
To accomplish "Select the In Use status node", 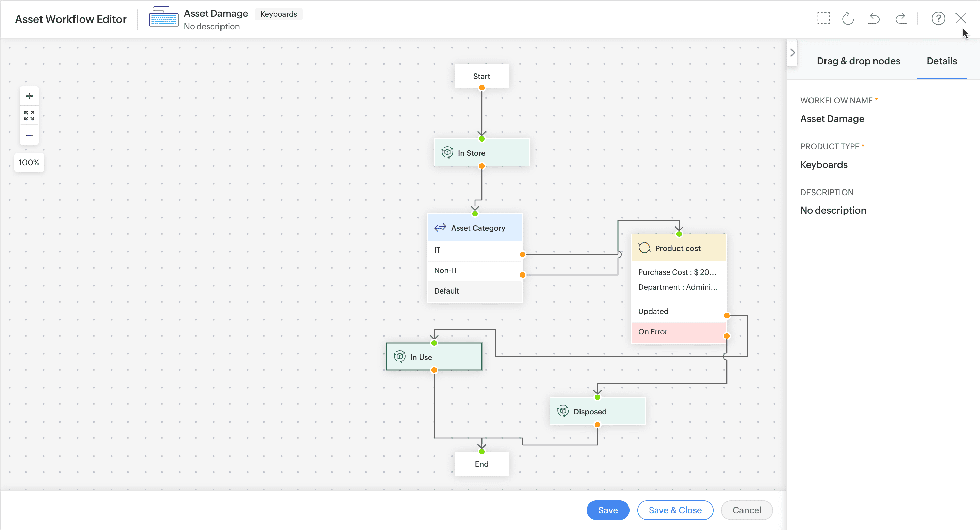I will (x=434, y=357).
